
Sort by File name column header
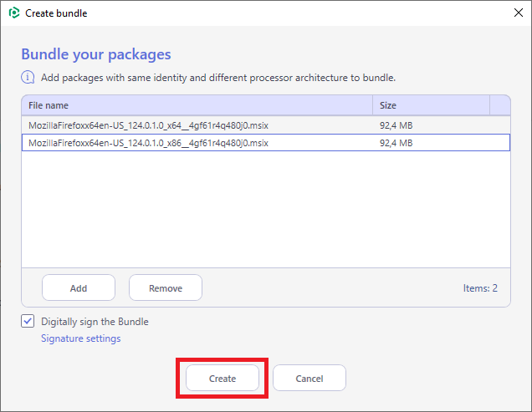(x=197, y=105)
